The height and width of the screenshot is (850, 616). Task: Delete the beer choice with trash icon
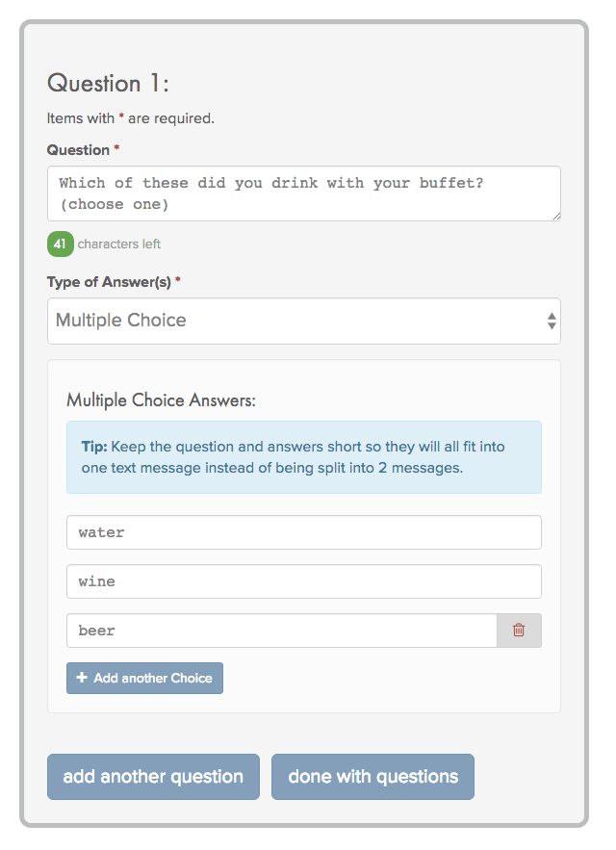pos(519,630)
